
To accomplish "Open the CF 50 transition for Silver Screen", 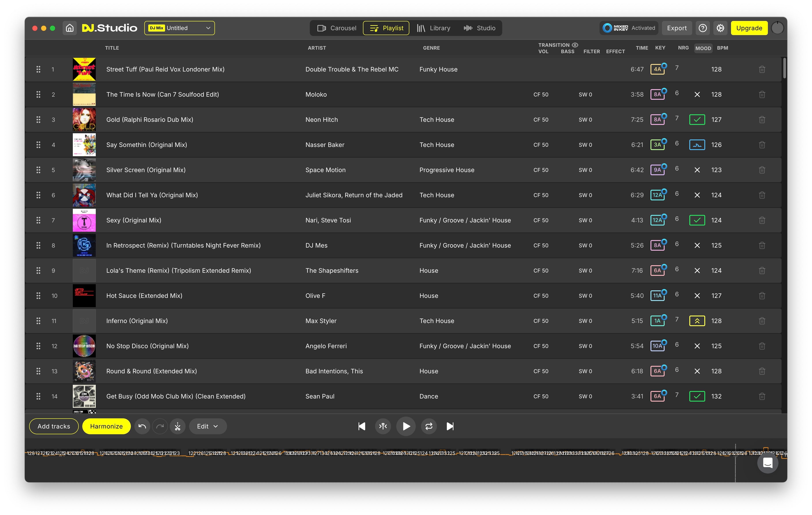I will coord(541,170).
